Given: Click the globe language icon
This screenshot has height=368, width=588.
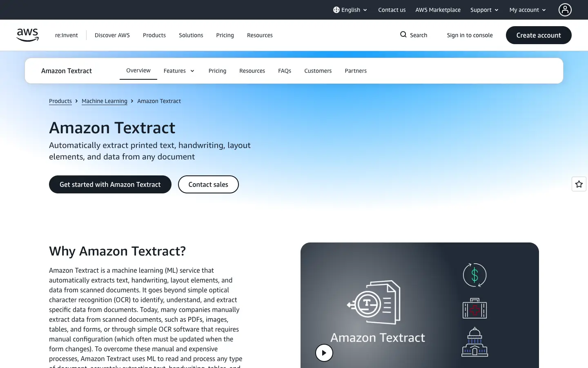Looking at the screenshot, I should coord(336,10).
